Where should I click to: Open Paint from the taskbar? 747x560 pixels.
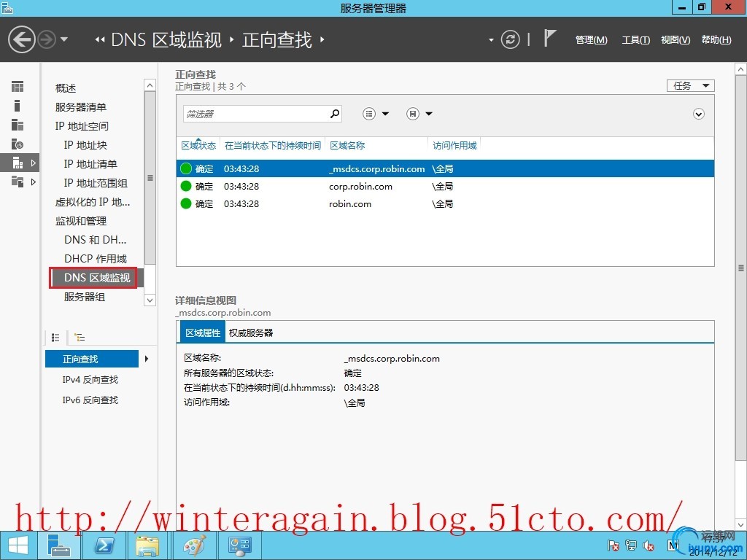point(194,545)
